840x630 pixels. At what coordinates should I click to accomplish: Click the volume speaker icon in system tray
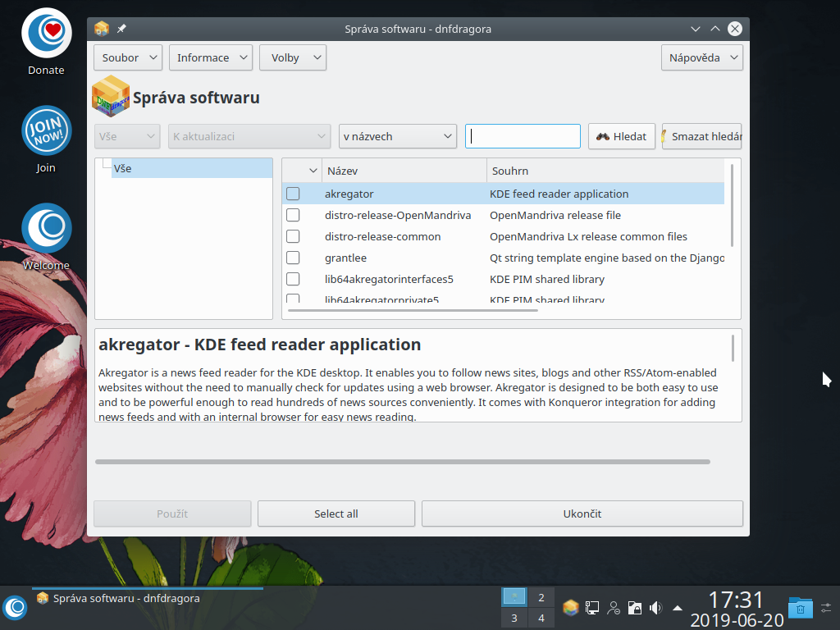tap(655, 607)
